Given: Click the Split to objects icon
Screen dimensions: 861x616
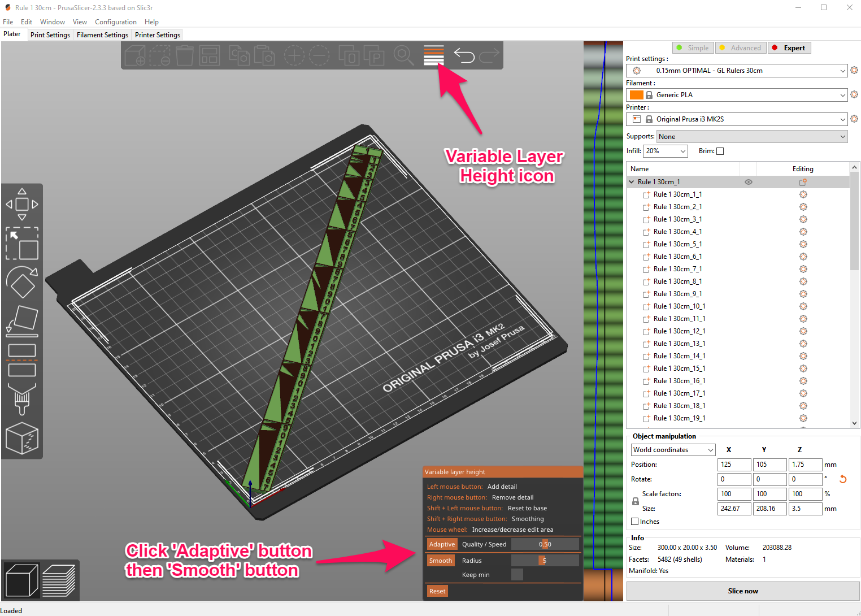Looking at the screenshot, I should (349, 55).
